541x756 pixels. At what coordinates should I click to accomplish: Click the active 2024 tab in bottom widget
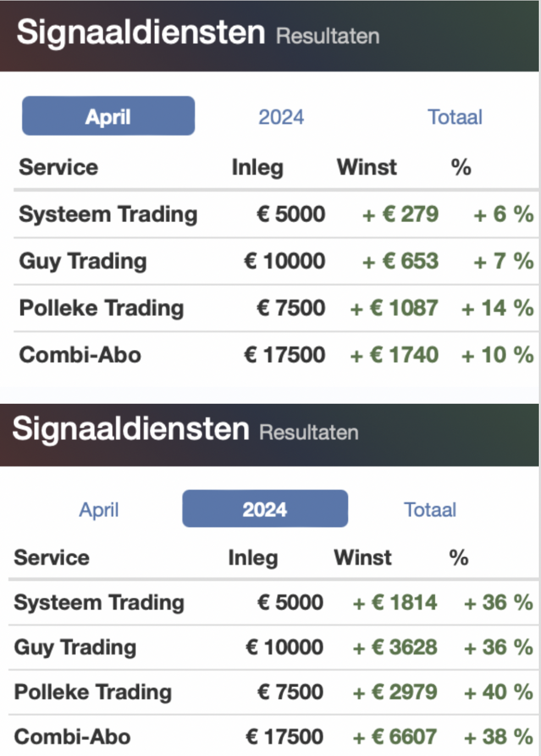(265, 509)
